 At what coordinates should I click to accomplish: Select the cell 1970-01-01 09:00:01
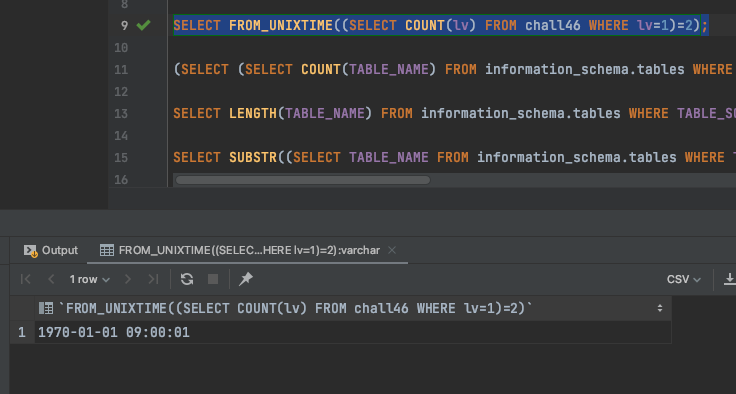pos(353,332)
